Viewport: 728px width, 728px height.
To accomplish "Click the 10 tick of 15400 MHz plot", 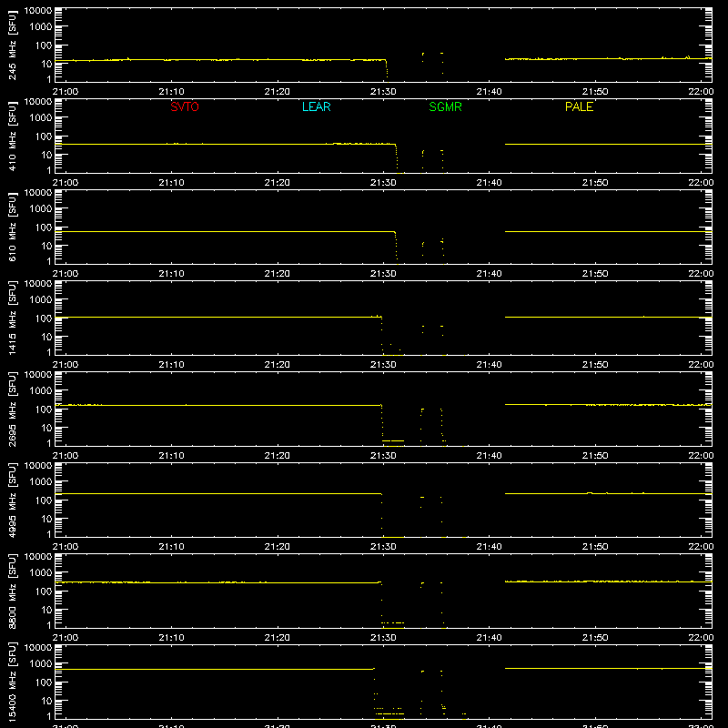I will [46, 701].
